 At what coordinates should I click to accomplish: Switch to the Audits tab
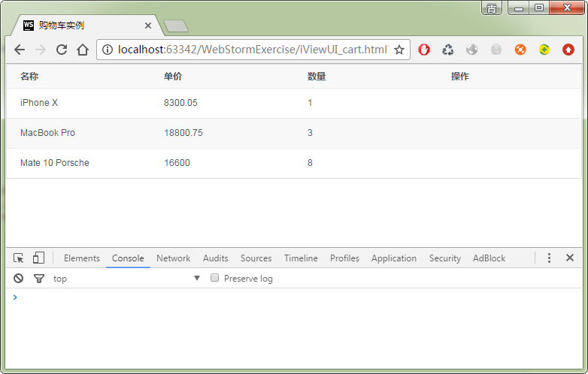pos(216,258)
